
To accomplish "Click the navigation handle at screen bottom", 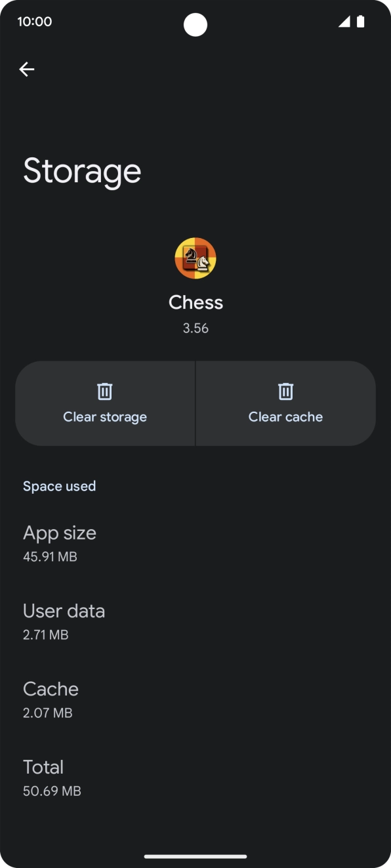I will 195,856.
